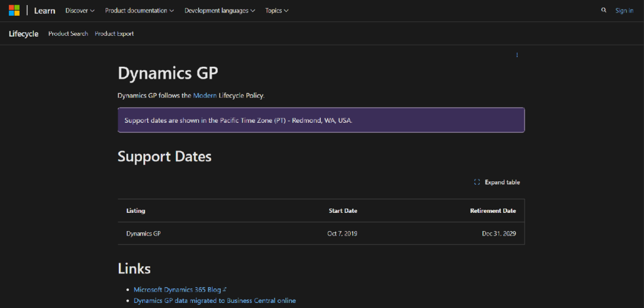Viewport: 644px width, 308px height.
Task: Select the Dec 31, 2029 cell
Action: (x=499, y=234)
